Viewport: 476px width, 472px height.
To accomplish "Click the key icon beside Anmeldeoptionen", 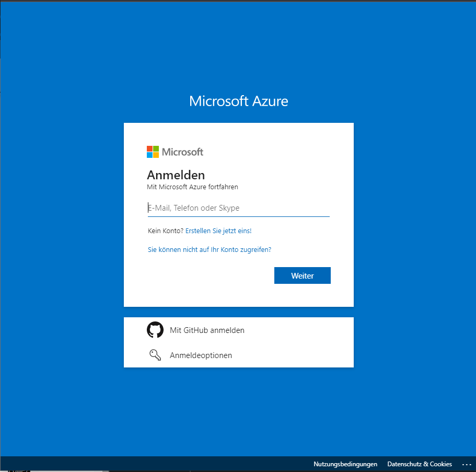I will [155, 355].
